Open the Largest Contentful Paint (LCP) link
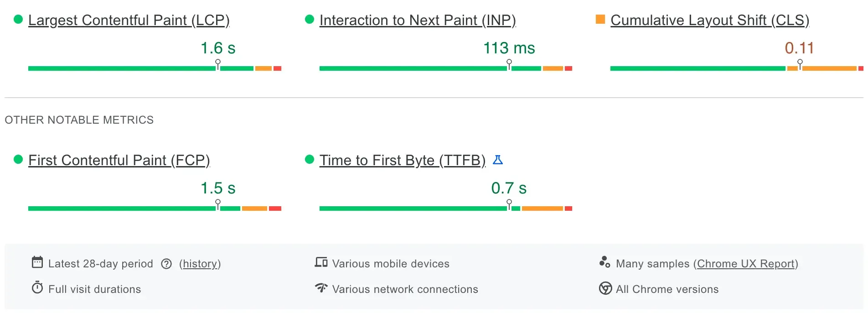 129,20
